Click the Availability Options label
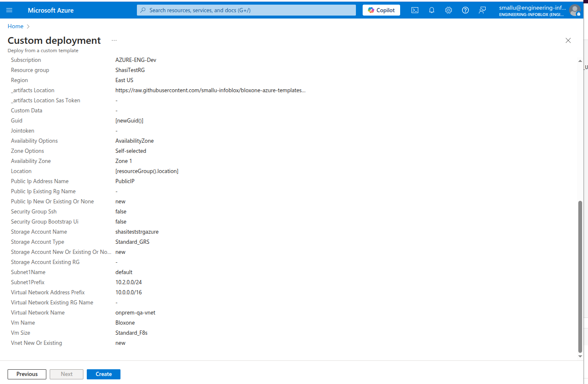 tap(35, 141)
